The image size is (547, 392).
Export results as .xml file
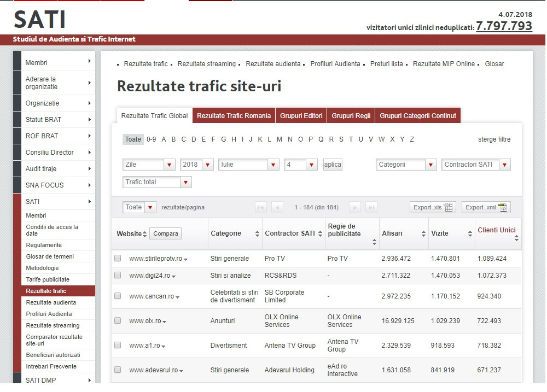[x=485, y=207]
